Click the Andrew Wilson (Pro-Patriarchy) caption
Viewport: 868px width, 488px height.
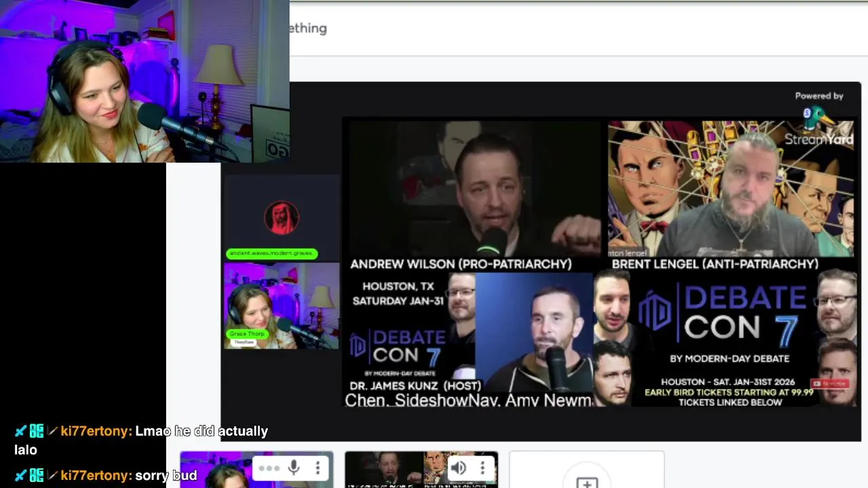(x=461, y=264)
